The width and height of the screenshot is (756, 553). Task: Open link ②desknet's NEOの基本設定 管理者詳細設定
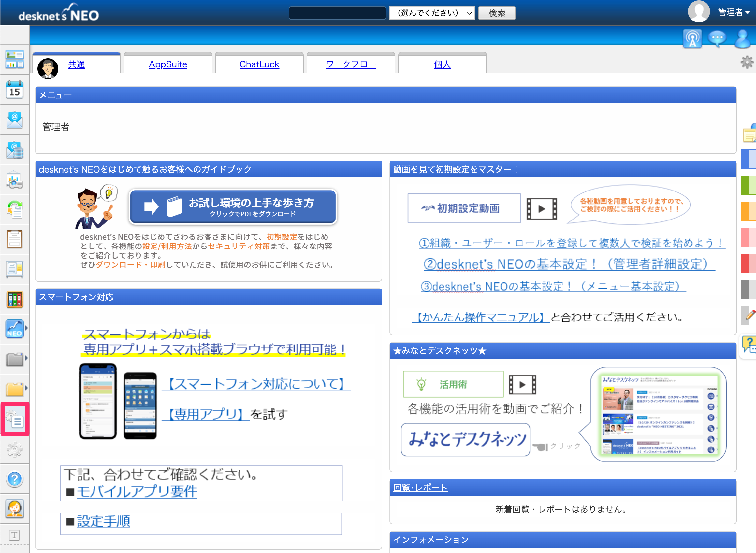point(569,264)
